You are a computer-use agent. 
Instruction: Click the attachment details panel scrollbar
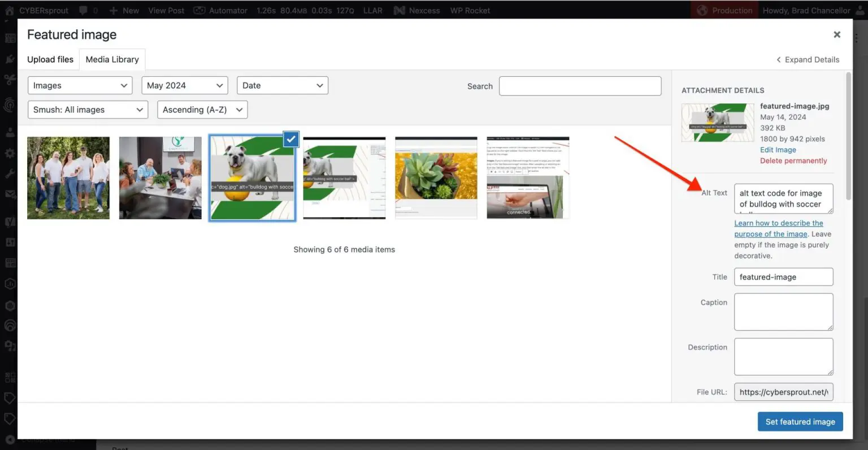click(x=848, y=136)
